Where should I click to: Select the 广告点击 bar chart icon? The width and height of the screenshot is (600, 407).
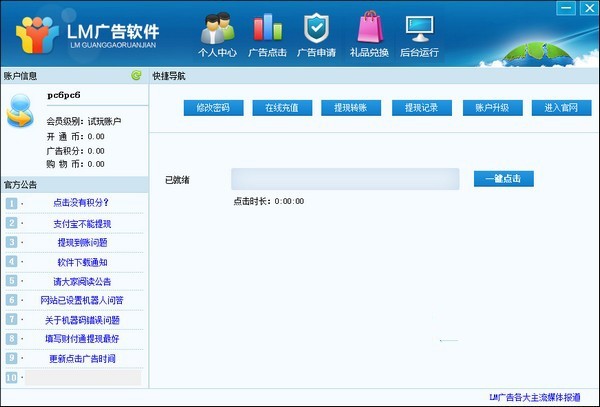point(267,34)
